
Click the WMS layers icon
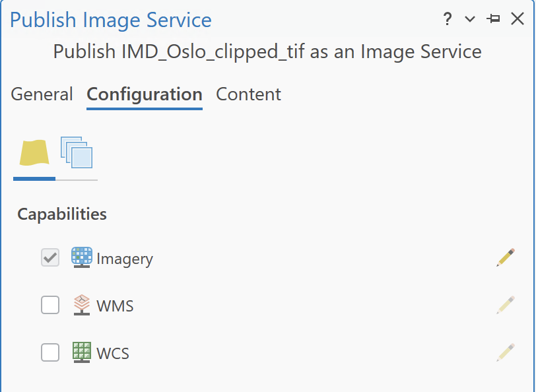(82, 305)
